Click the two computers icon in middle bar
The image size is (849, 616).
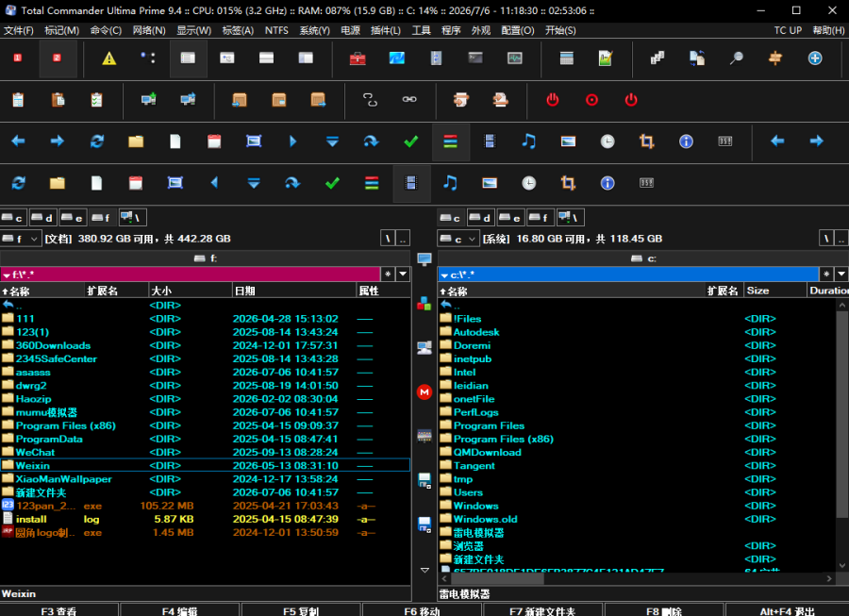click(424, 347)
